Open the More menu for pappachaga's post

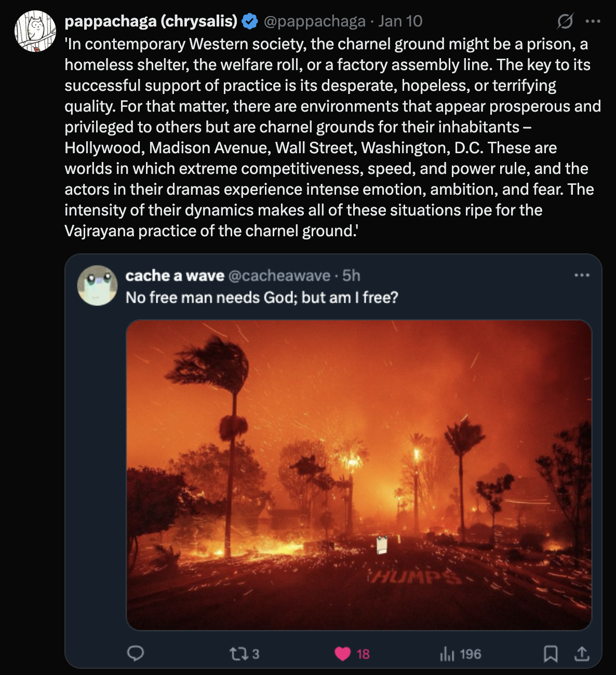point(593,21)
